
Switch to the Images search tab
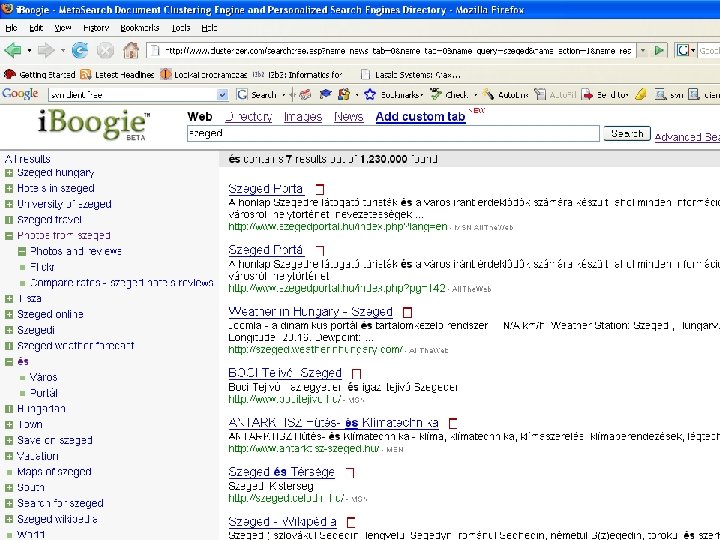click(303, 117)
